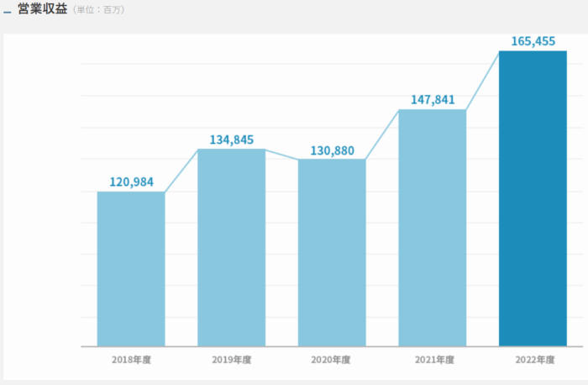Select the 130,880 data label
Screen dimensions: 588x385
332,150
